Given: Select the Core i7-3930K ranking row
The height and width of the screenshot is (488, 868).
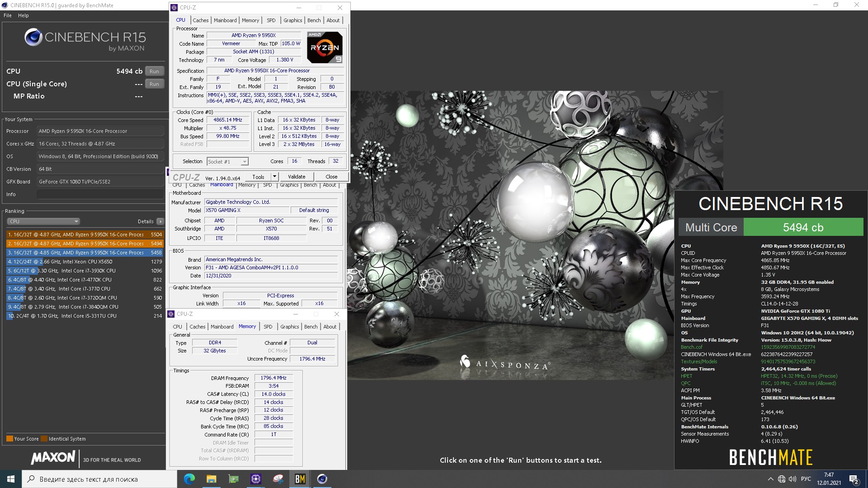Looking at the screenshot, I should pos(85,271).
